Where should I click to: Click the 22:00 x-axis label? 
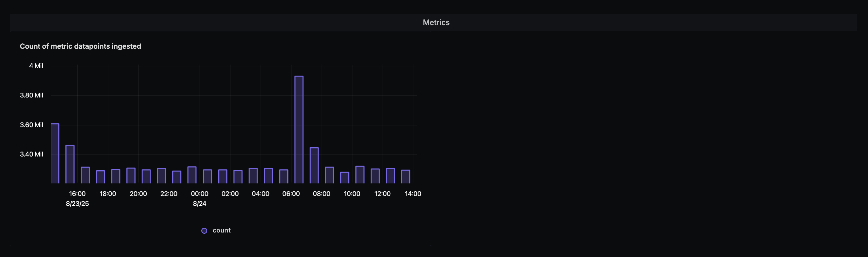(x=169, y=194)
